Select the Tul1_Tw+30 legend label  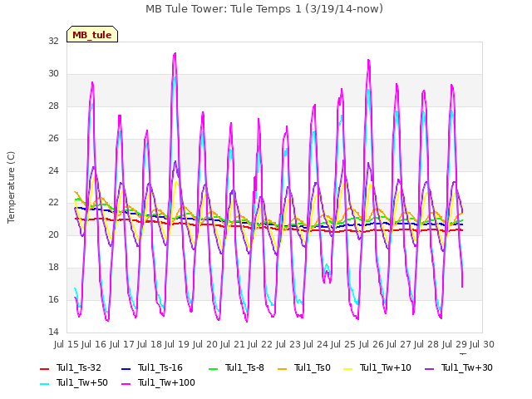[467, 367]
